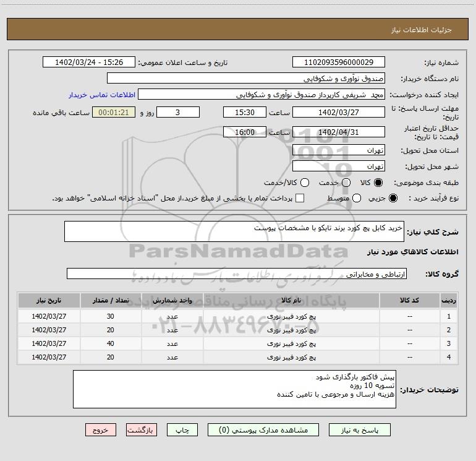The image size is (476, 461).
Task: Click the خروج exit button
Action: (x=101, y=430)
